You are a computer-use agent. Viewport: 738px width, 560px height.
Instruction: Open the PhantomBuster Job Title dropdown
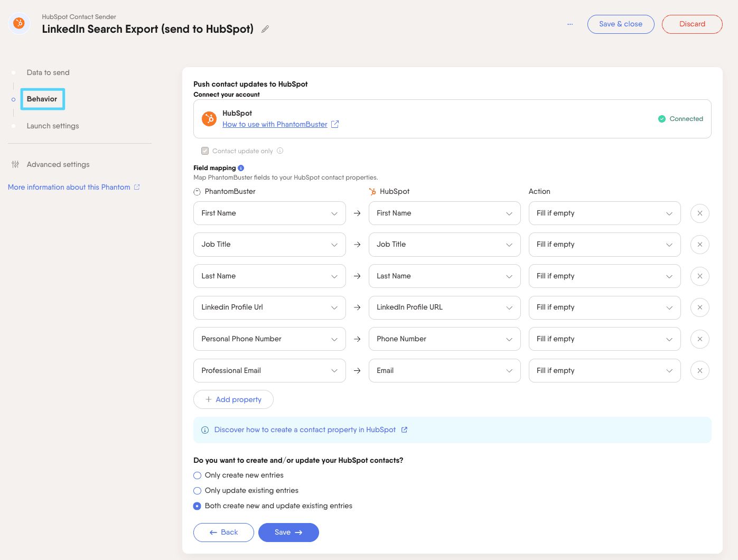click(269, 245)
